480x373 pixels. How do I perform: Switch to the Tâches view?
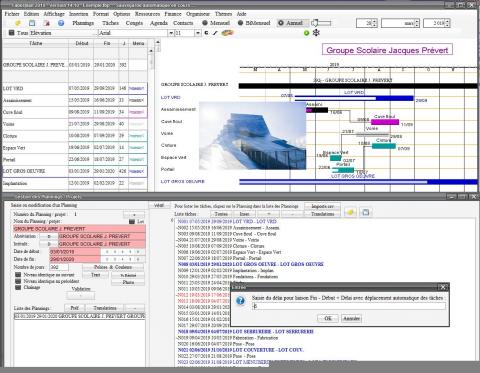point(110,23)
